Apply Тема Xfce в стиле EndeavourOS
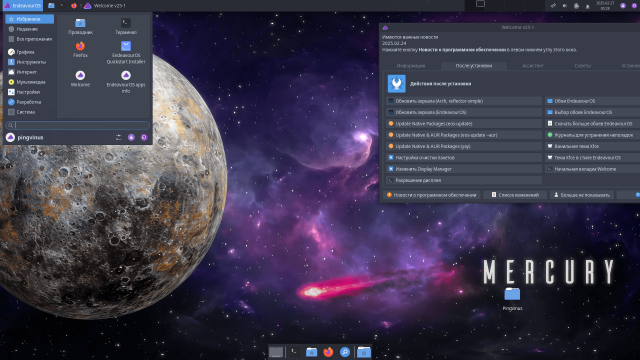Viewport: 640px width, 360px height. coord(592,158)
